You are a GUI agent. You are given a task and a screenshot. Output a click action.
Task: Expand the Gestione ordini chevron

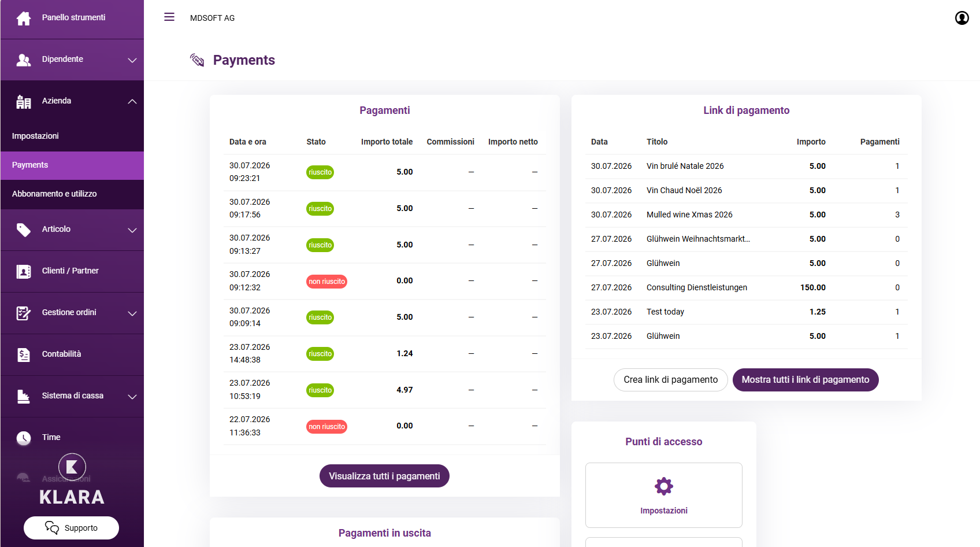(x=132, y=313)
